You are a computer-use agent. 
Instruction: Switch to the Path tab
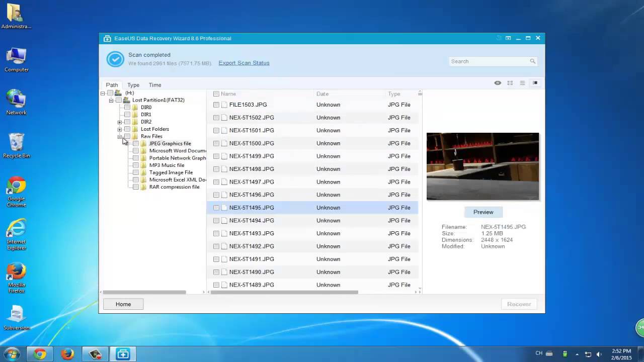112,85
